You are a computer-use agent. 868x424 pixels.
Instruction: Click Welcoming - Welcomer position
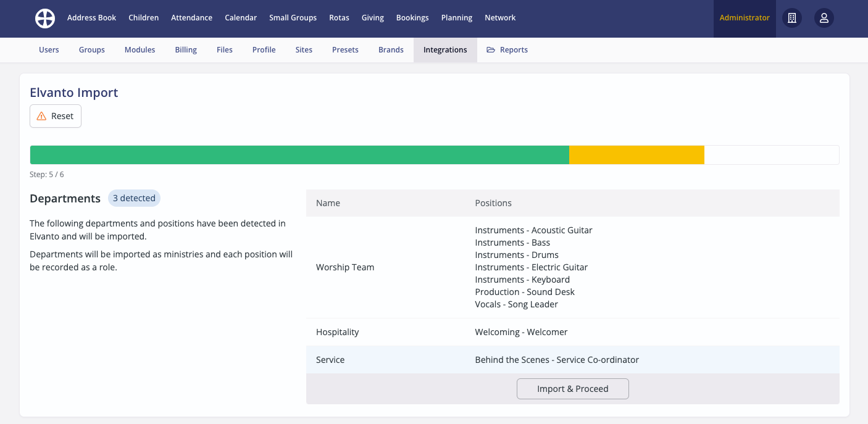(521, 332)
